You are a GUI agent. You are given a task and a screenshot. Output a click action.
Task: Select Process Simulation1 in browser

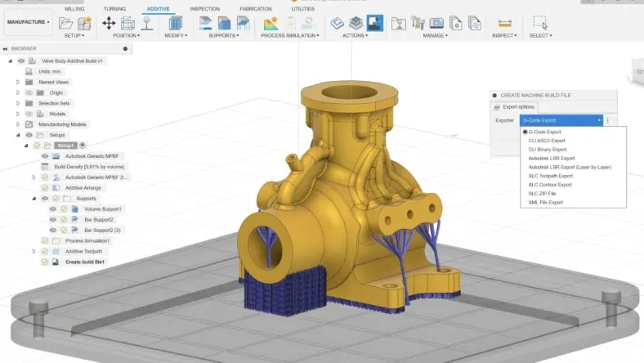click(87, 241)
